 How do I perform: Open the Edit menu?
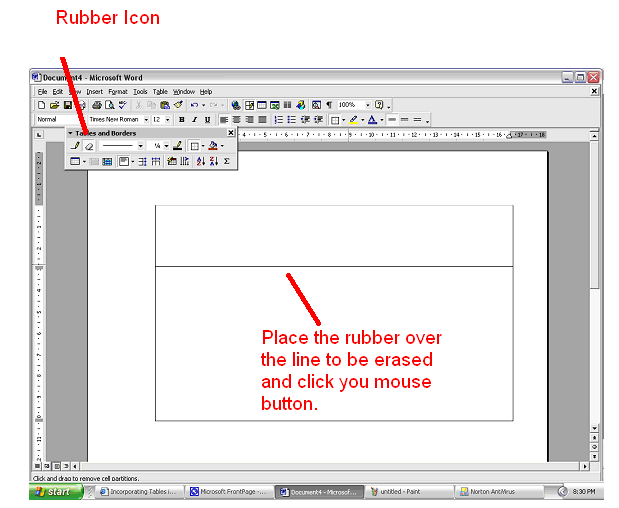pyautogui.click(x=58, y=92)
